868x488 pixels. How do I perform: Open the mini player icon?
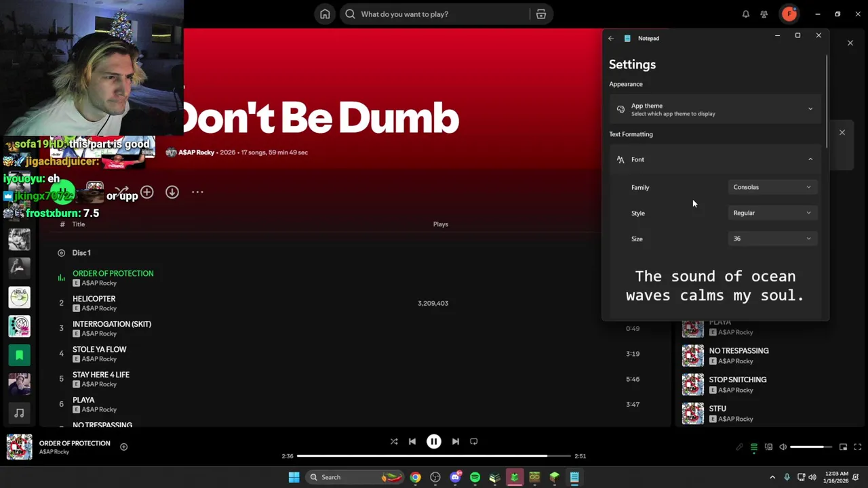tap(843, 447)
